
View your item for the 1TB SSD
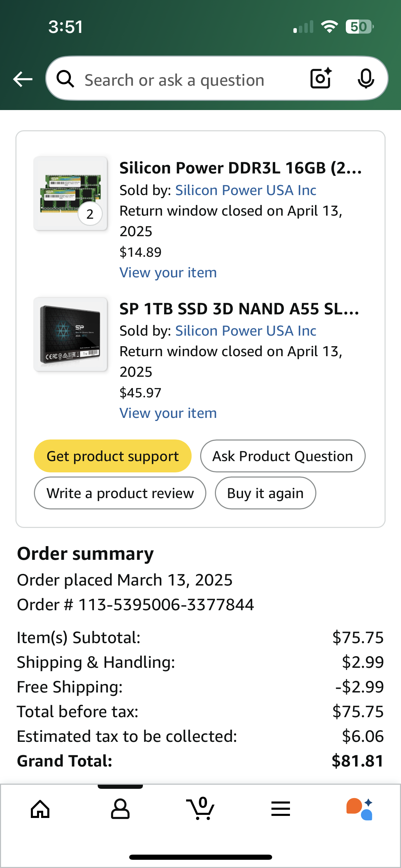pos(168,413)
